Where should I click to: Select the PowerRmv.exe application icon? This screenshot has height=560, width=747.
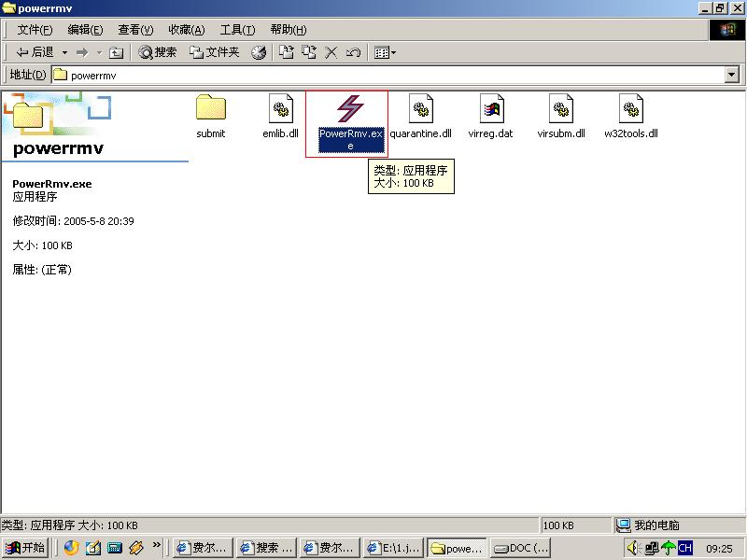point(351,108)
